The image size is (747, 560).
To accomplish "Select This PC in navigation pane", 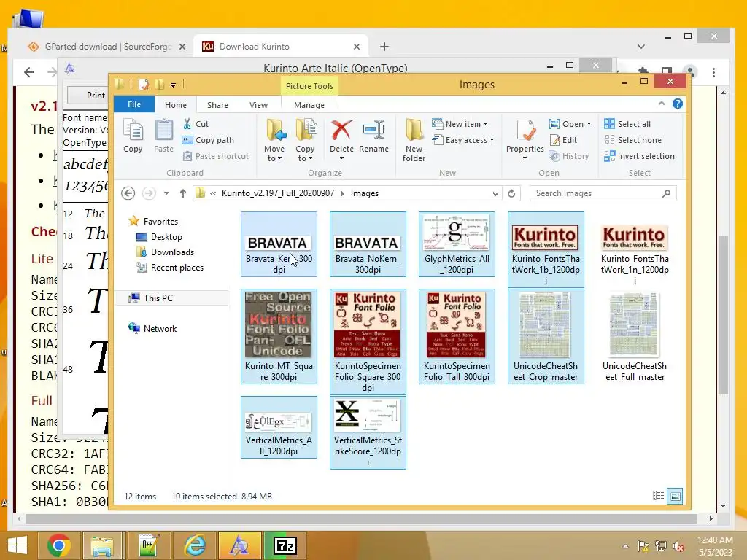I will (158, 298).
